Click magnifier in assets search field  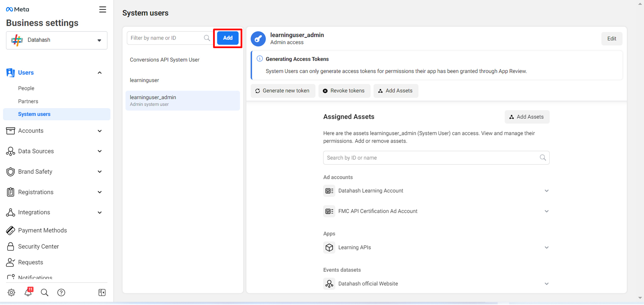tap(543, 158)
